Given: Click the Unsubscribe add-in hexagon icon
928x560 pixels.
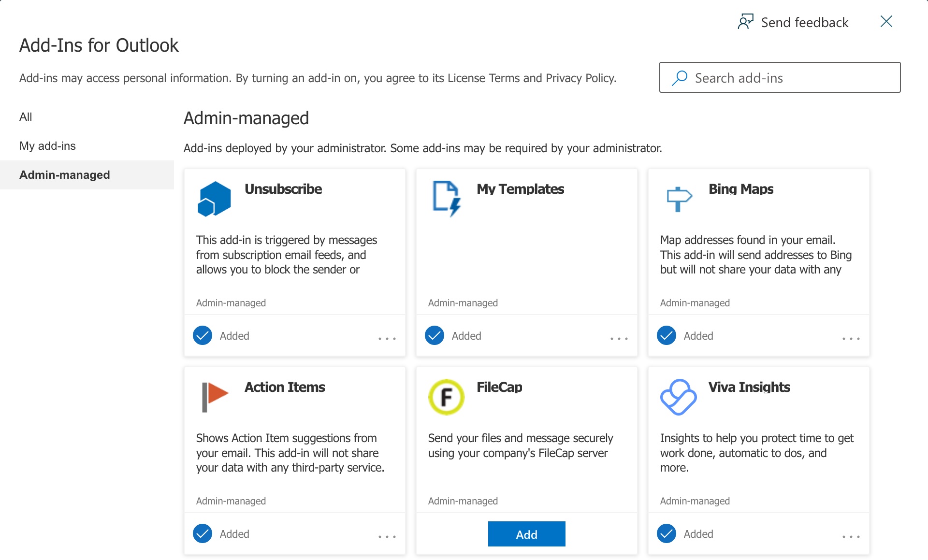Looking at the screenshot, I should (x=213, y=198).
